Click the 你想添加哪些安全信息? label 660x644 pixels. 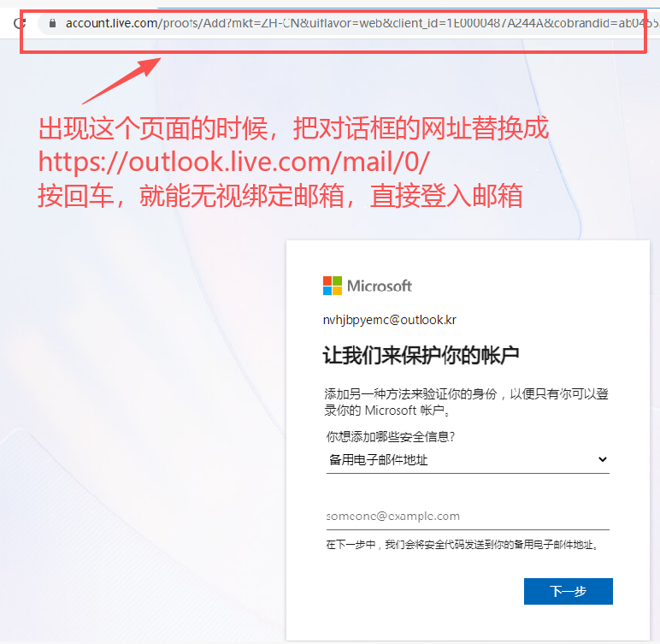pyautogui.click(x=390, y=437)
